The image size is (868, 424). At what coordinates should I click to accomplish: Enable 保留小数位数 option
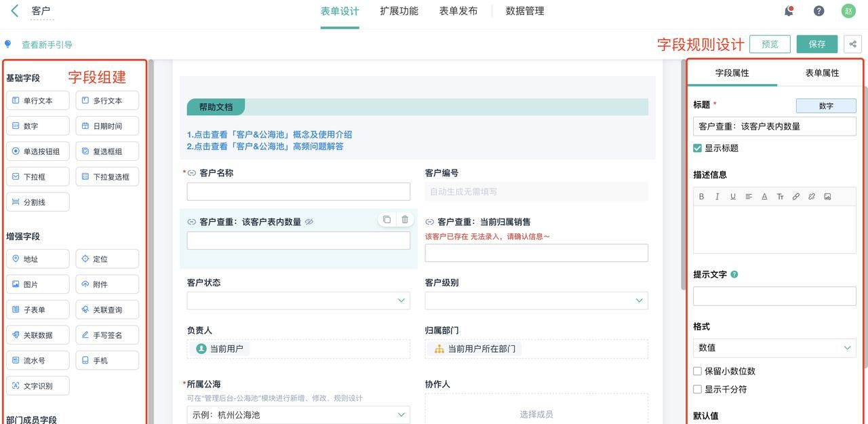(x=698, y=370)
